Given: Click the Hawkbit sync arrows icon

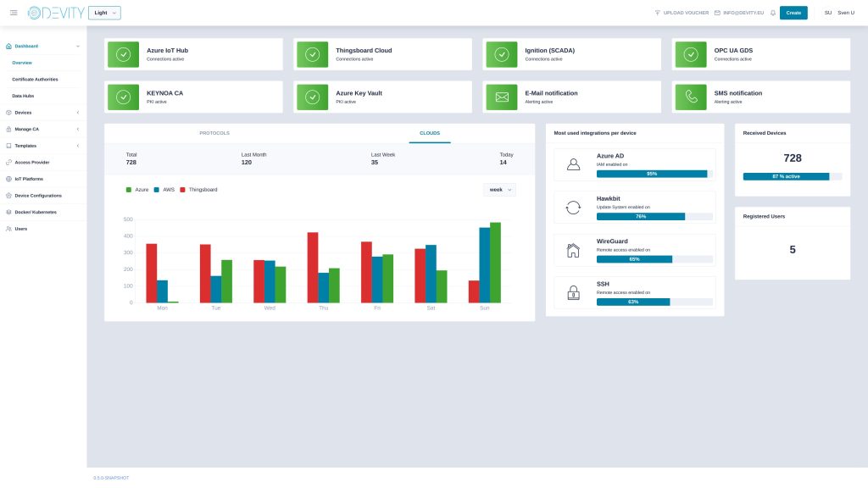Looking at the screenshot, I should (573, 207).
